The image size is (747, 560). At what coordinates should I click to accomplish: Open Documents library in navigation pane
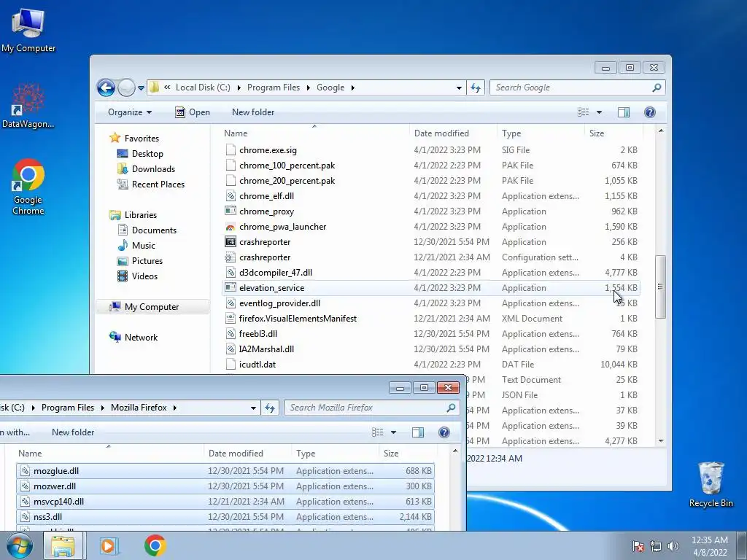click(x=147, y=230)
